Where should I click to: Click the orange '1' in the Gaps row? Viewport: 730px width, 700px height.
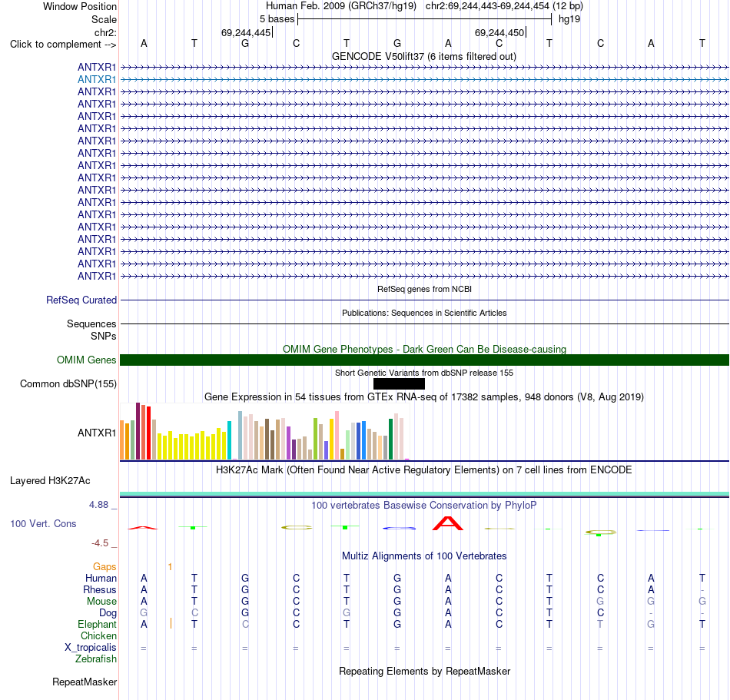tap(171, 567)
